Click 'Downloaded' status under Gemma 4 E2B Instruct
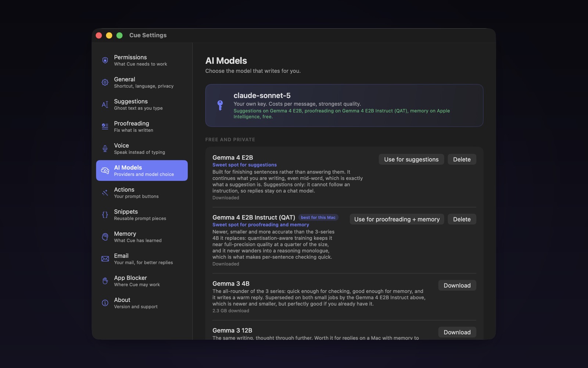Screen dimensions: 588x368 tap(226, 264)
